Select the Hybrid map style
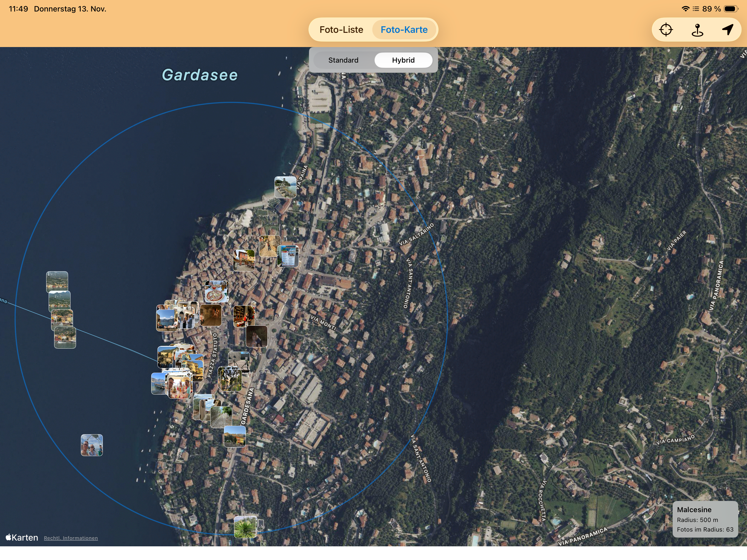This screenshot has height=560, width=747. coord(403,60)
